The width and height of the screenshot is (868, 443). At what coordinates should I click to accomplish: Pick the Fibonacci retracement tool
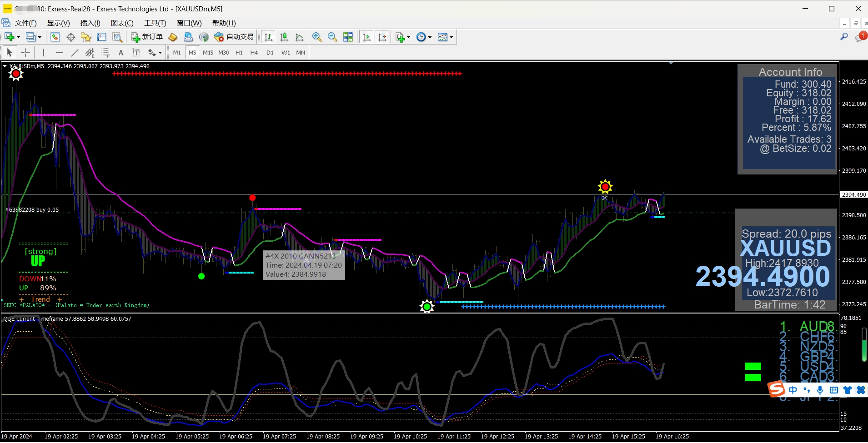pyautogui.click(x=105, y=53)
